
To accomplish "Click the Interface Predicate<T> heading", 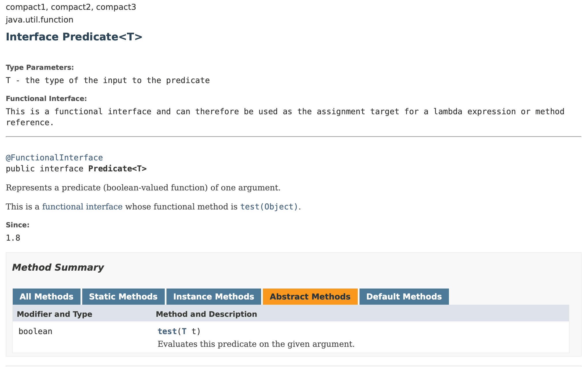I will tap(74, 37).
